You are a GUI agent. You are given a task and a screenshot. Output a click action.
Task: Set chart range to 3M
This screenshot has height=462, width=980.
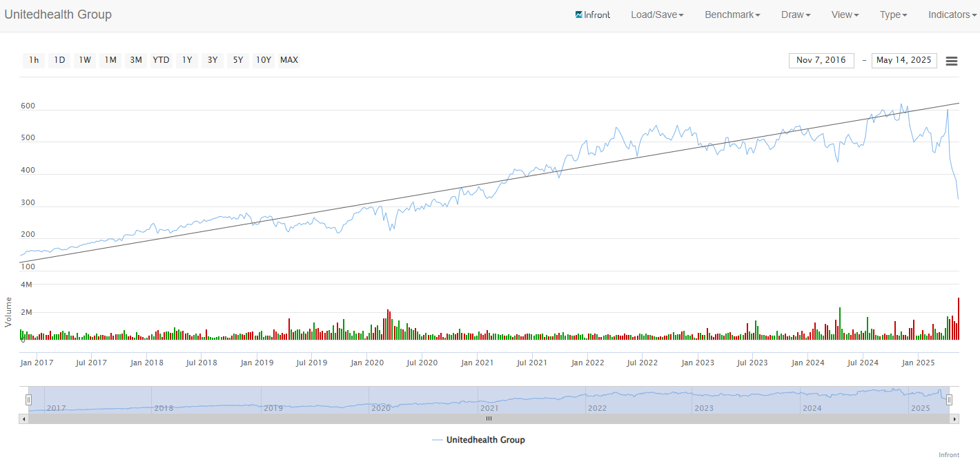pyautogui.click(x=136, y=60)
